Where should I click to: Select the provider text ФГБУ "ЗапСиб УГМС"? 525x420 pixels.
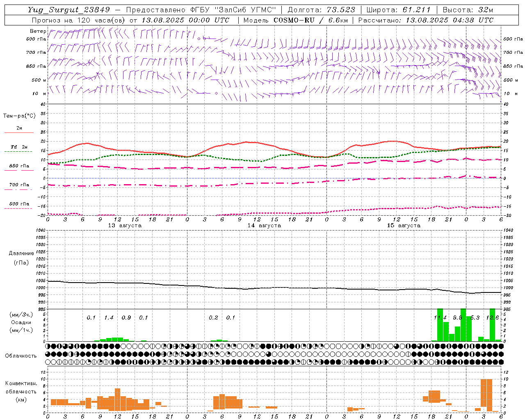[233, 10]
